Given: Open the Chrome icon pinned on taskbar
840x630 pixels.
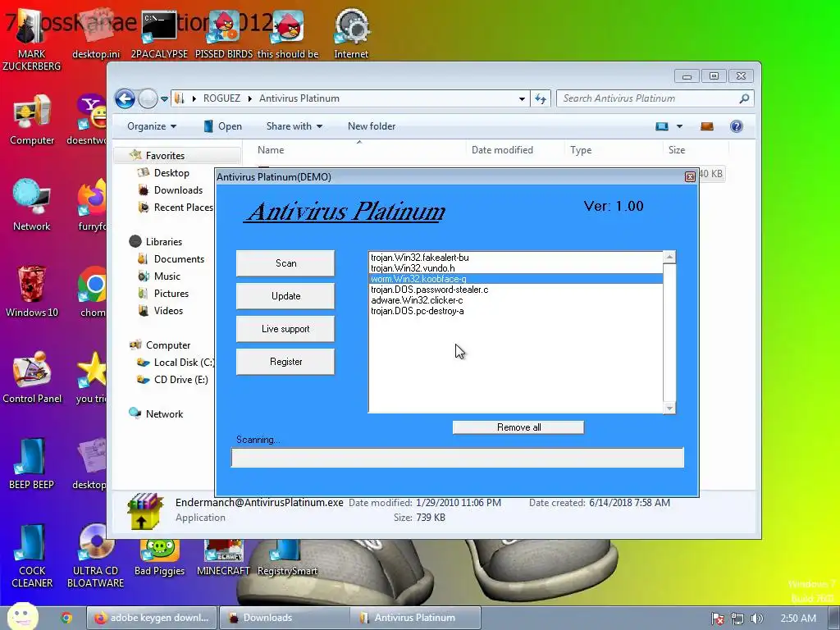Looking at the screenshot, I should coord(66,618).
